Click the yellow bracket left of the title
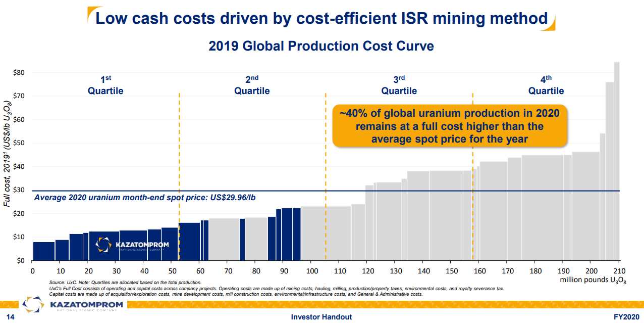 [90, 17]
